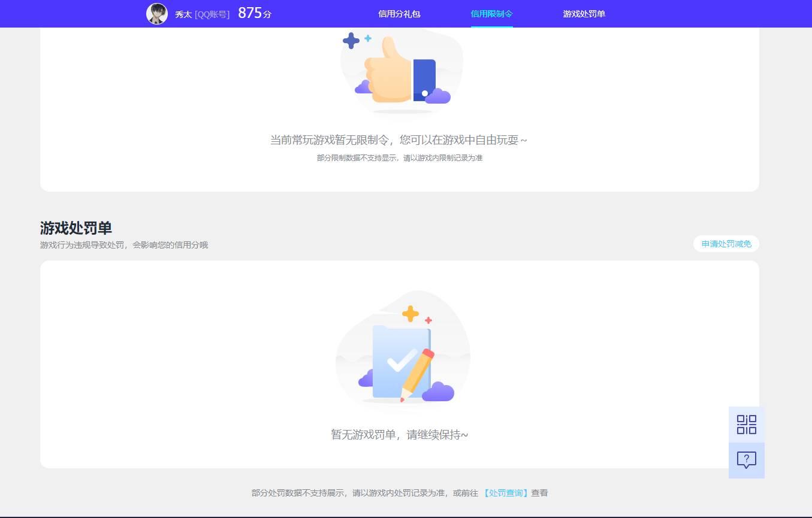Click the 暂无游戏罚单 empty-state message

coord(402,434)
